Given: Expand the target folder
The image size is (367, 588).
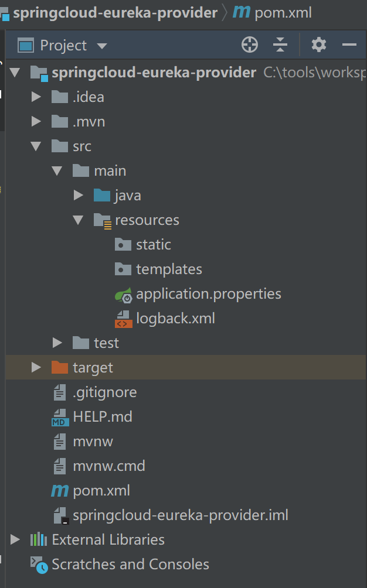Looking at the screenshot, I should click(36, 368).
